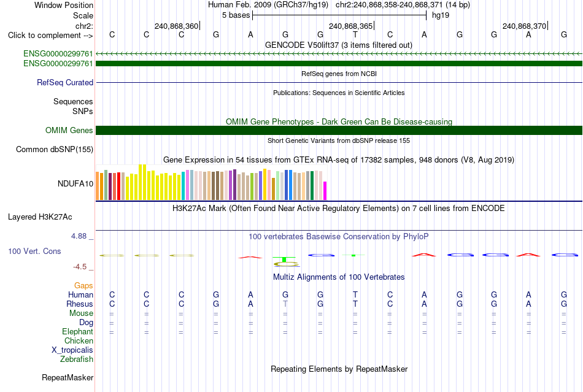The width and height of the screenshot is (583, 392).
Task: Click the T base in the complement row
Action: [355, 35]
